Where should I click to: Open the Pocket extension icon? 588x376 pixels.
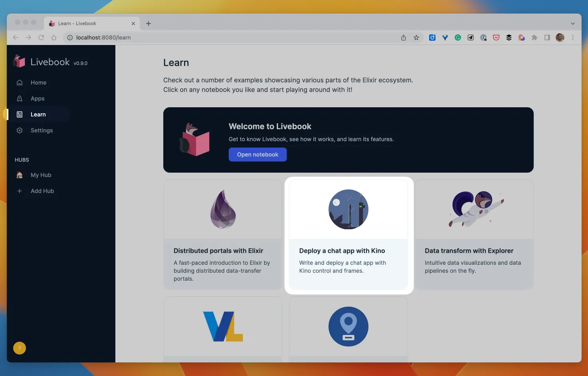(496, 37)
